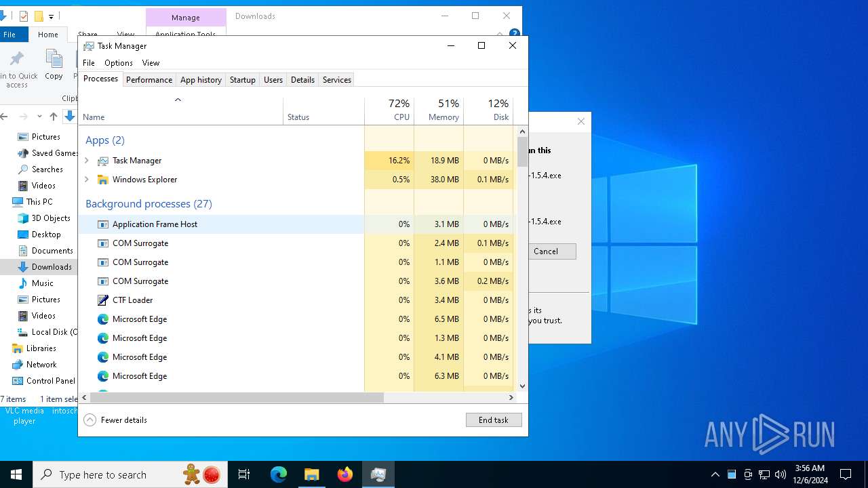Screen dimensions: 868x488
Task: Show hidden system tray icons
Action: (715, 474)
